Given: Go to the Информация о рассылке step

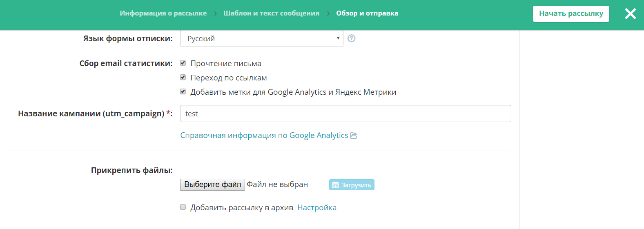Looking at the screenshot, I should 163,13.
